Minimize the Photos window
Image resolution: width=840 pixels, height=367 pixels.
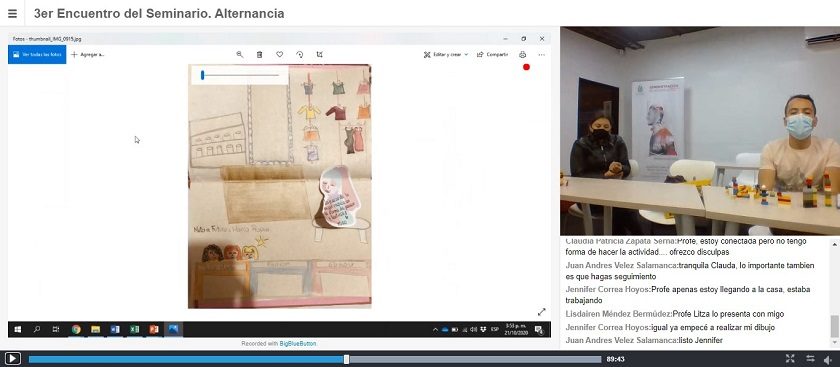pos(505,39)
